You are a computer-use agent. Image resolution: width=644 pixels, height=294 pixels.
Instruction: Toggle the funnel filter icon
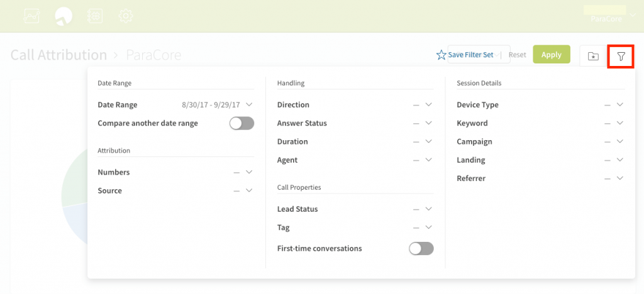coord(621,56)
